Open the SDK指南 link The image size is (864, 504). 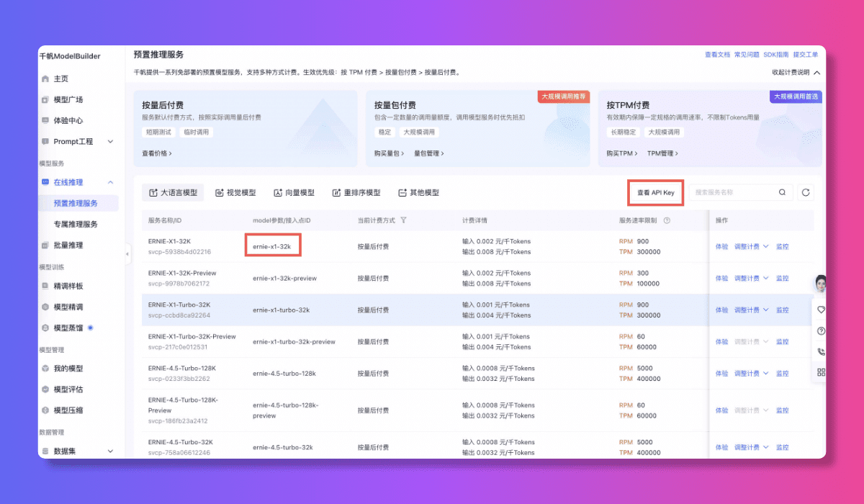[x=776, y=55]
